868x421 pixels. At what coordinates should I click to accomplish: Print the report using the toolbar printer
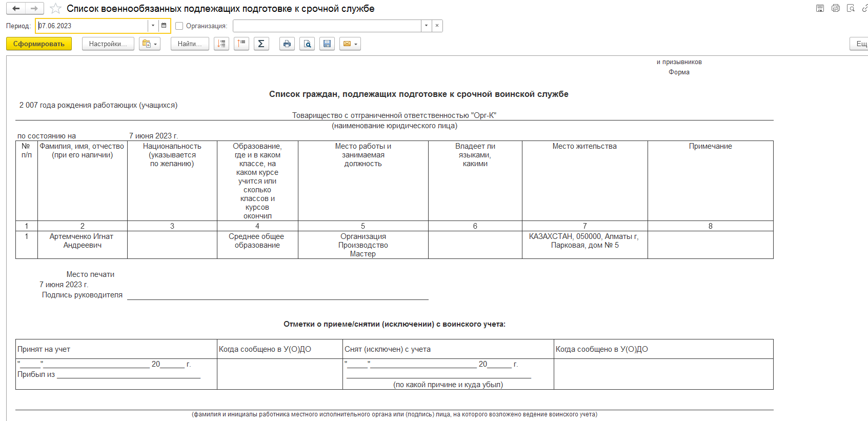pyautogui.click(x=287, y=44)
